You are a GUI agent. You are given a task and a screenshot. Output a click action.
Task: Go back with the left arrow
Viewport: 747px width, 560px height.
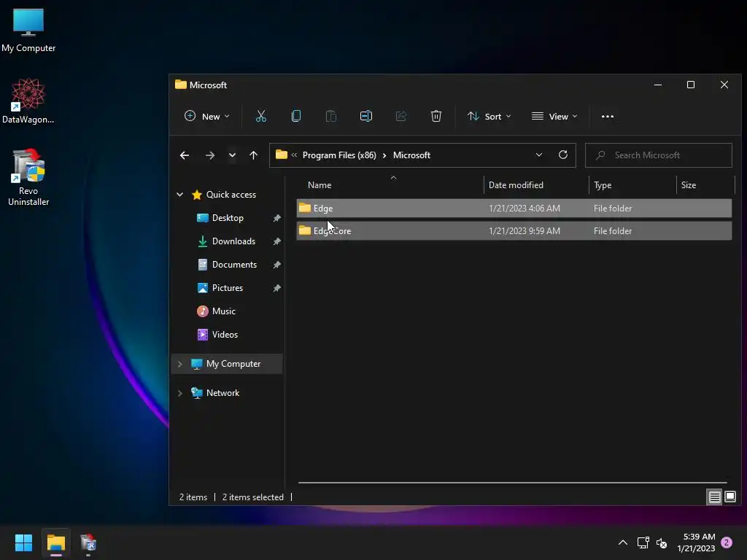185,155
